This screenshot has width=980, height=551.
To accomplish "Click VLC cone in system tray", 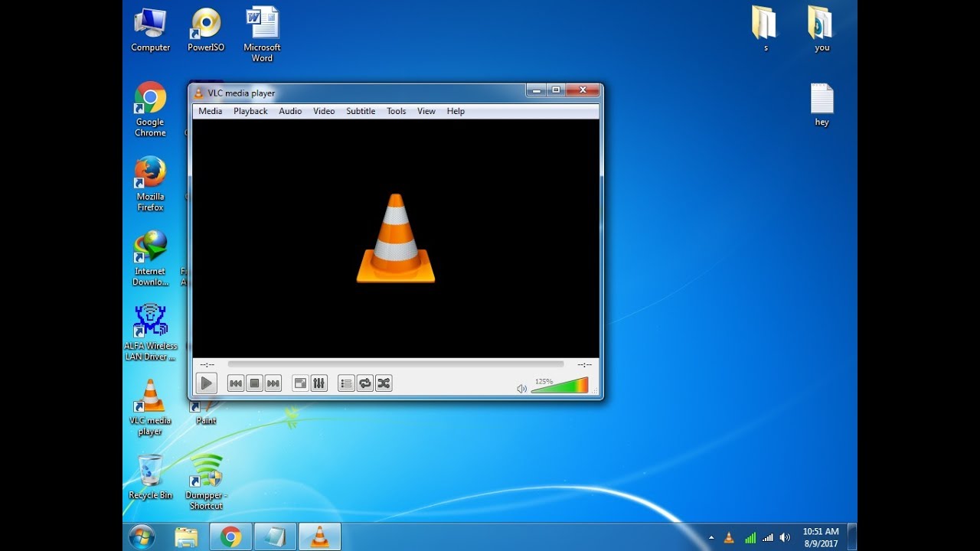I will pyautogui.click(x=729, y=538).
